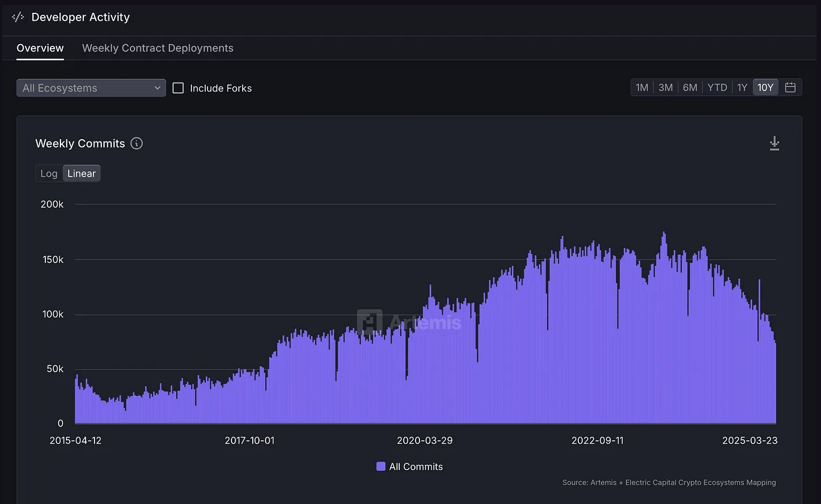The width and height of the screenshot is (821, 504).
Task: Switch to Weekly Contract Deployments tab
Action: coord(158,48)
